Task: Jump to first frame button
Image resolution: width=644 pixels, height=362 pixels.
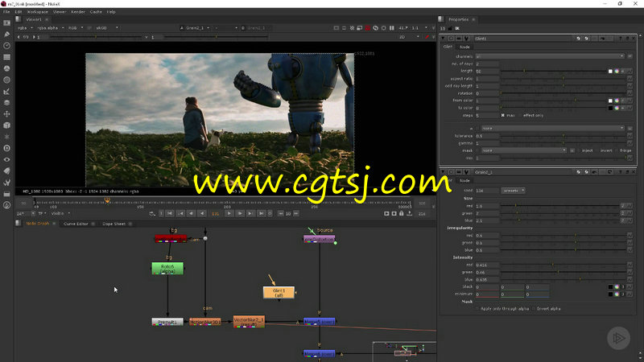Action: point(170,213)
